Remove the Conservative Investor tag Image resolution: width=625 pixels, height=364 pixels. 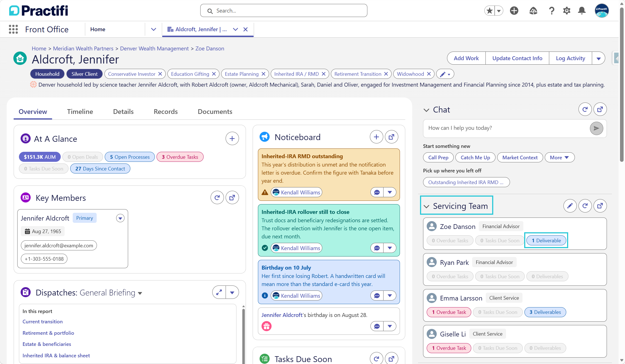(160, 74)
